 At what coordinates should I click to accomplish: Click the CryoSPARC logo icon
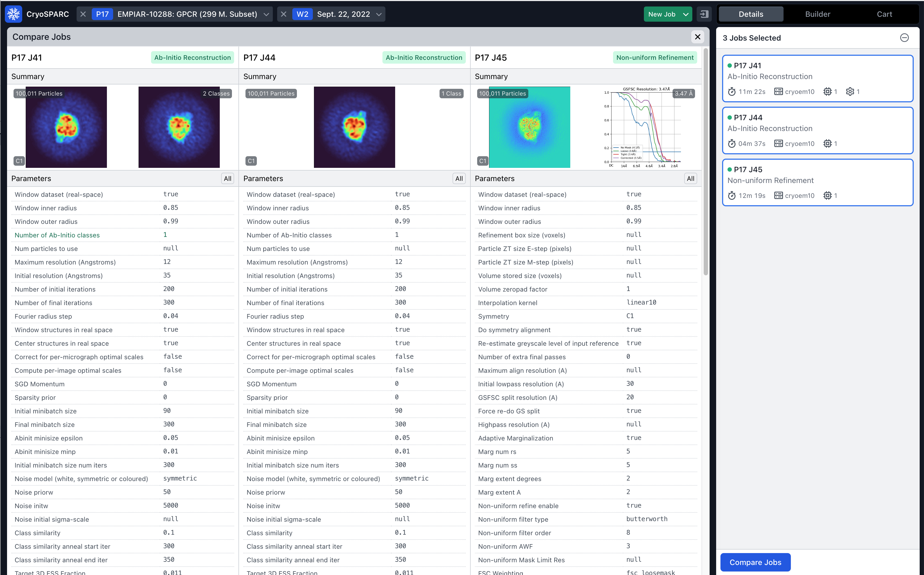14,14
